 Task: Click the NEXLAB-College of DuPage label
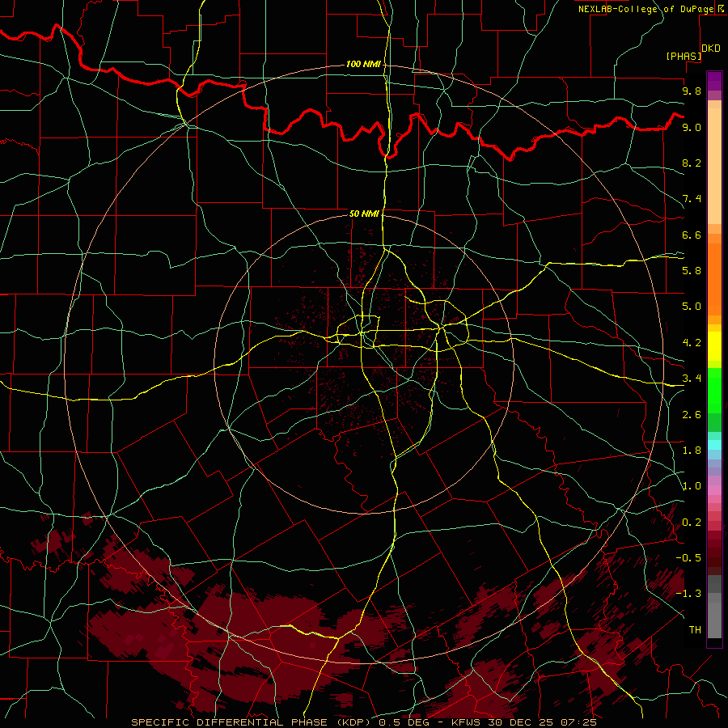(x=645, y=9)
